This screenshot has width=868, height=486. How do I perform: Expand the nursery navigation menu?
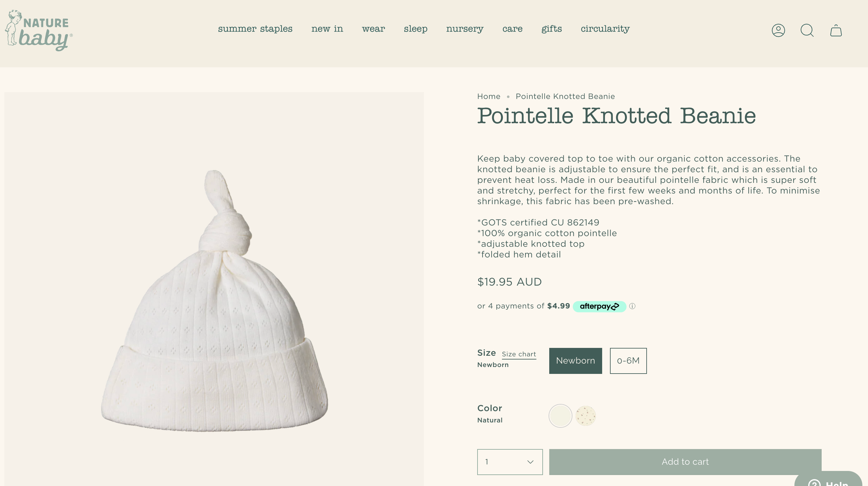[x=465, y=29]
